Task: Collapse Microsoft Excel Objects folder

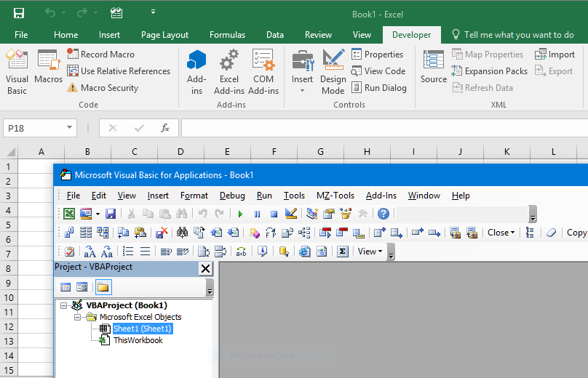Action: click(x=78, y=318)
